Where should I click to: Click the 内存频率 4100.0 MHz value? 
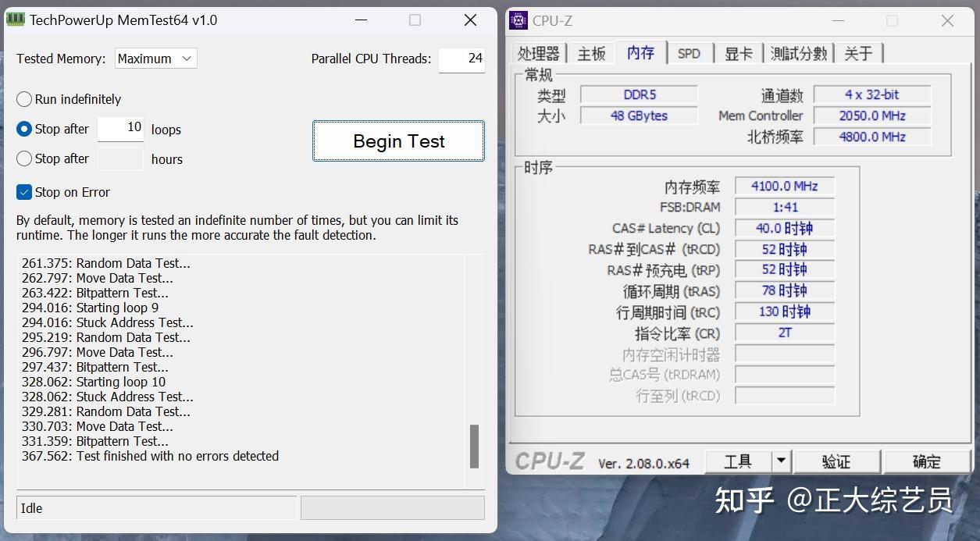785,186
